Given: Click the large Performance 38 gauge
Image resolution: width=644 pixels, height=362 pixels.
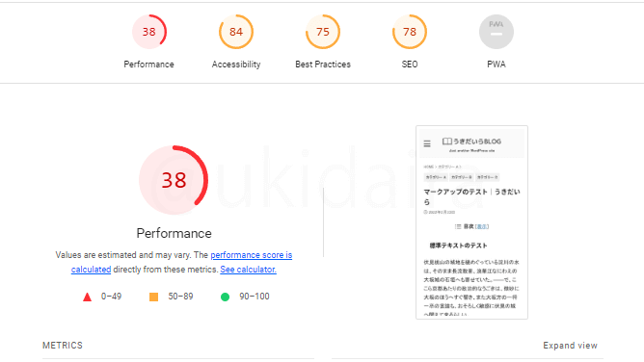Looking at the screenshot, I should pyautogui.click(x=174, y=180).
